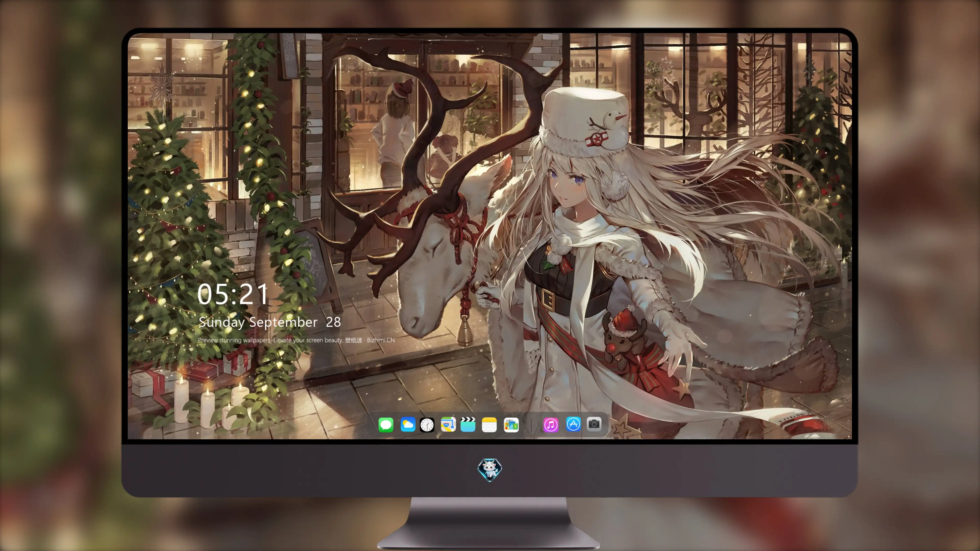This screenshot has height=551, width=980.
Task: Open the Clock app in the dock
Action: point(427,424)
